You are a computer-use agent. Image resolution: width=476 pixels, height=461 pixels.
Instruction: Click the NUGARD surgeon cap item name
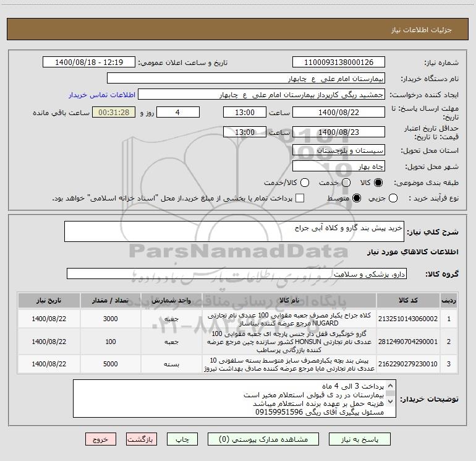pos(289,319)
